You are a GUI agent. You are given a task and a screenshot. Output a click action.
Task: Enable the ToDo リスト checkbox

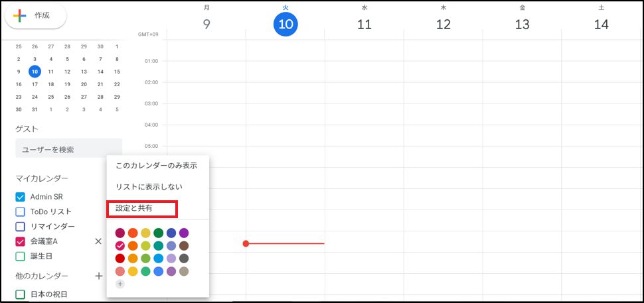(20, 212)
